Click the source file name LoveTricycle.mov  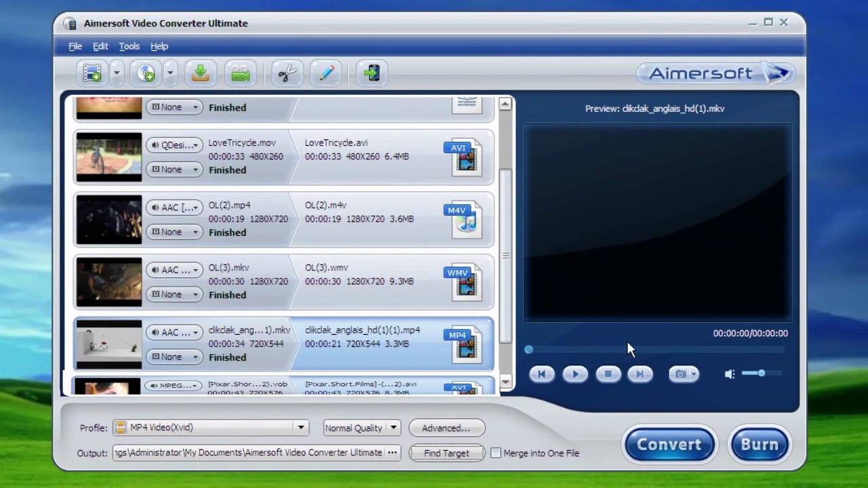click(242, 143)
